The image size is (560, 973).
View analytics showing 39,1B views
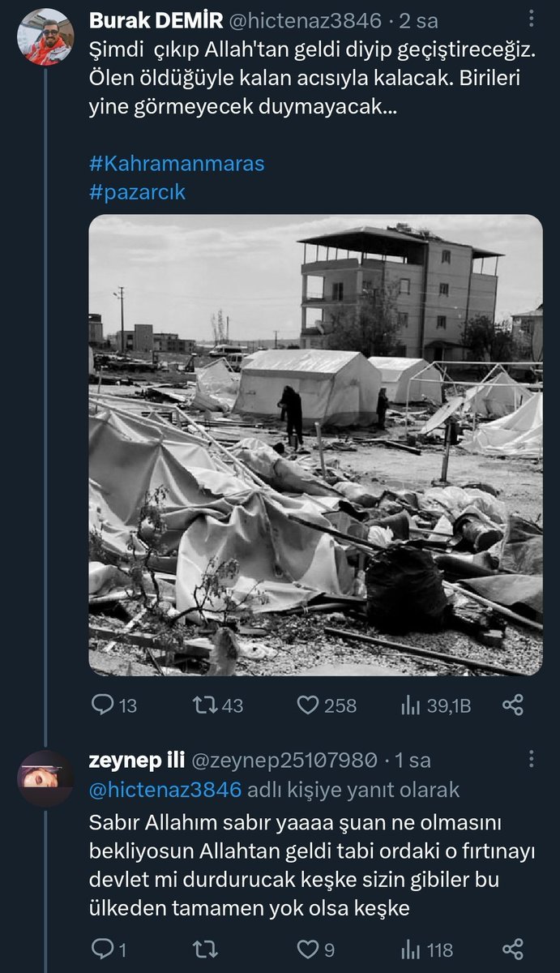coord(410,705)
